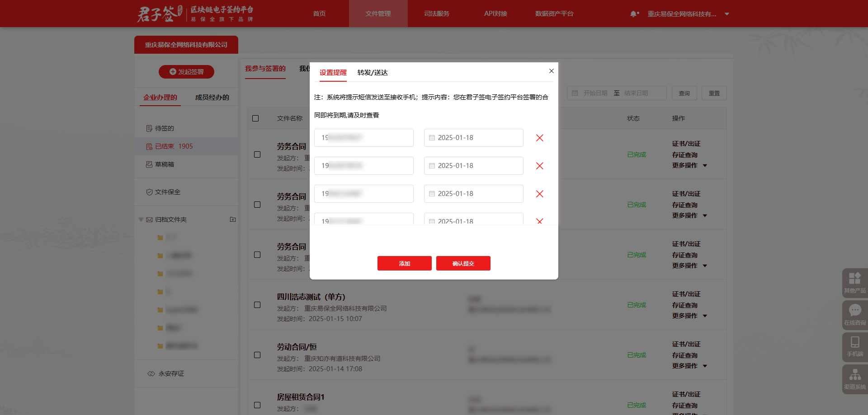
Task: Click the 已结束 sidebar icon
Action: click(149, 147)
